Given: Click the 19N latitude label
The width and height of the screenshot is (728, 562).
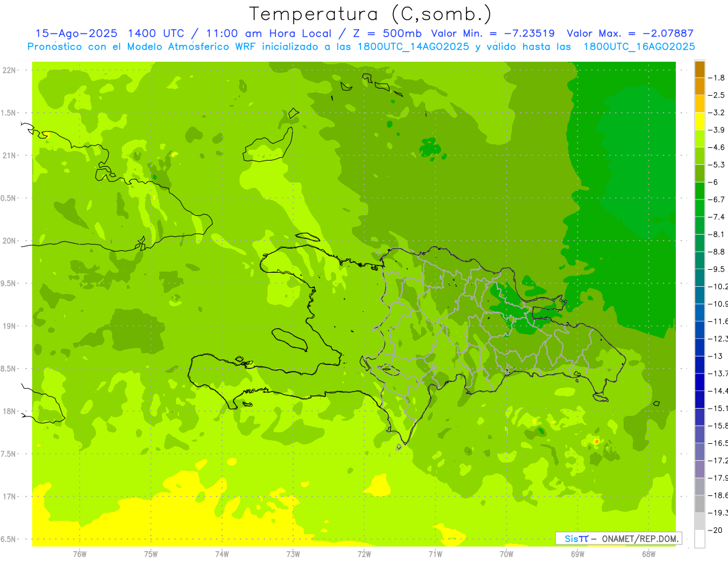Looking at the screenshot, I should point(10,326).
